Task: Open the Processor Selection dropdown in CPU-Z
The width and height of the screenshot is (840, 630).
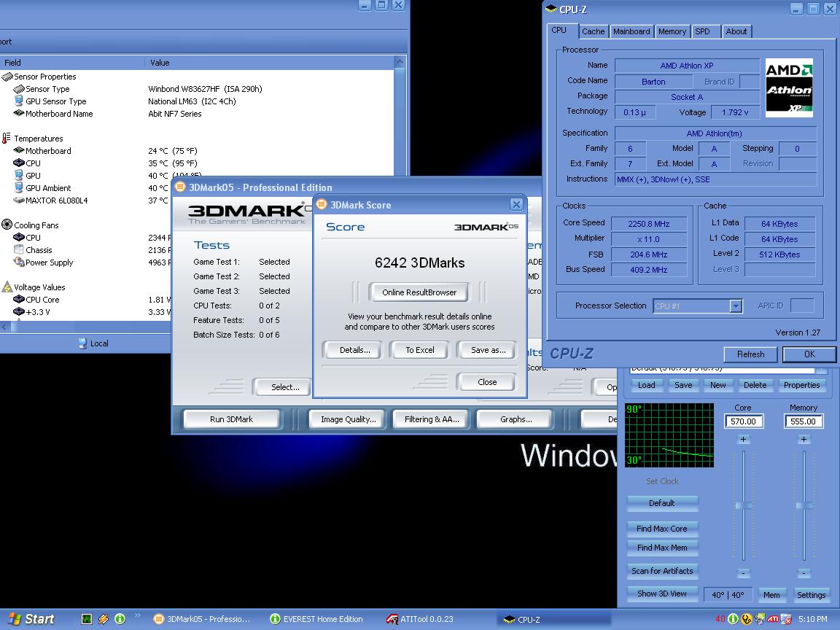Action: click(736, 306)
